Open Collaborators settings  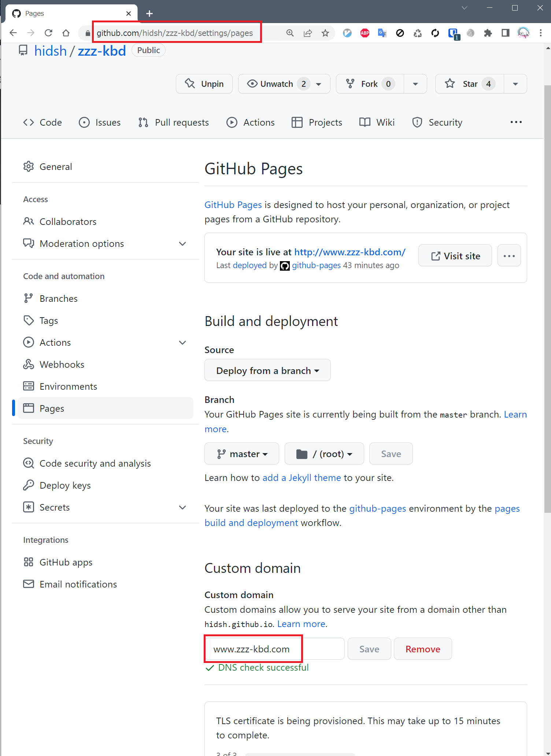coord(106,222)
